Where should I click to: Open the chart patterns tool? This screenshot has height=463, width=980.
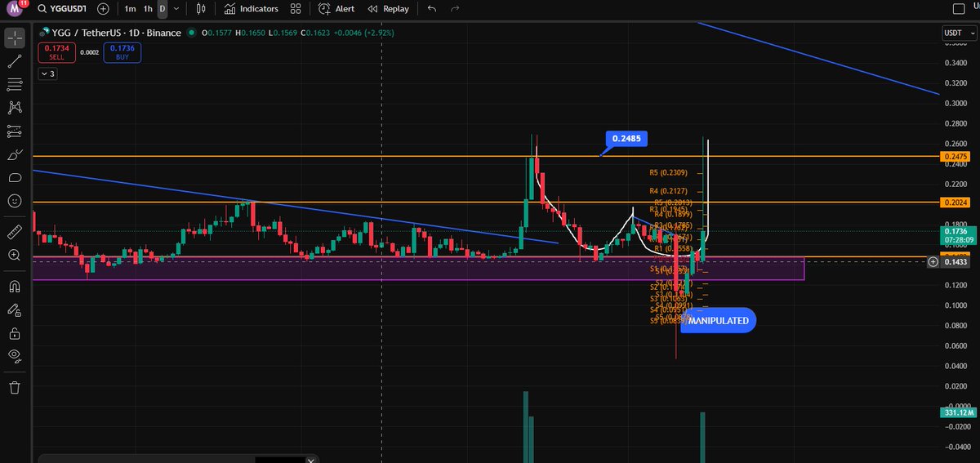point(14,108)
